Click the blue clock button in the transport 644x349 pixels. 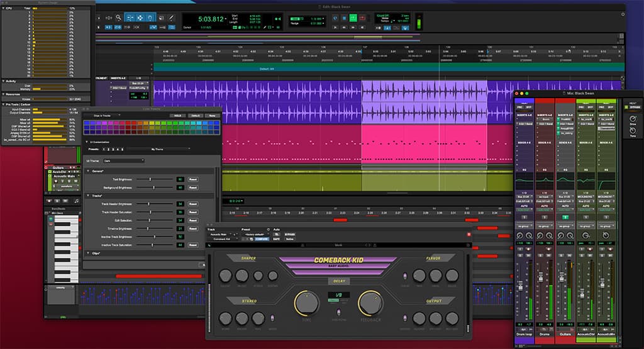(335, 18)
